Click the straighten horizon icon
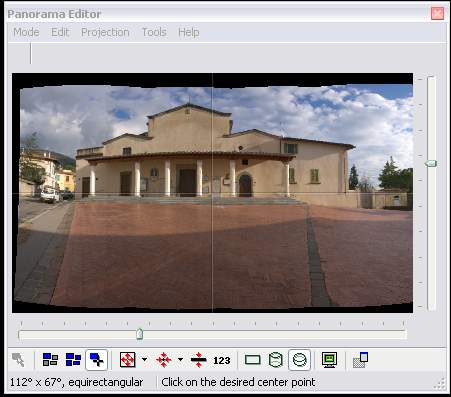 pos(199,360)
